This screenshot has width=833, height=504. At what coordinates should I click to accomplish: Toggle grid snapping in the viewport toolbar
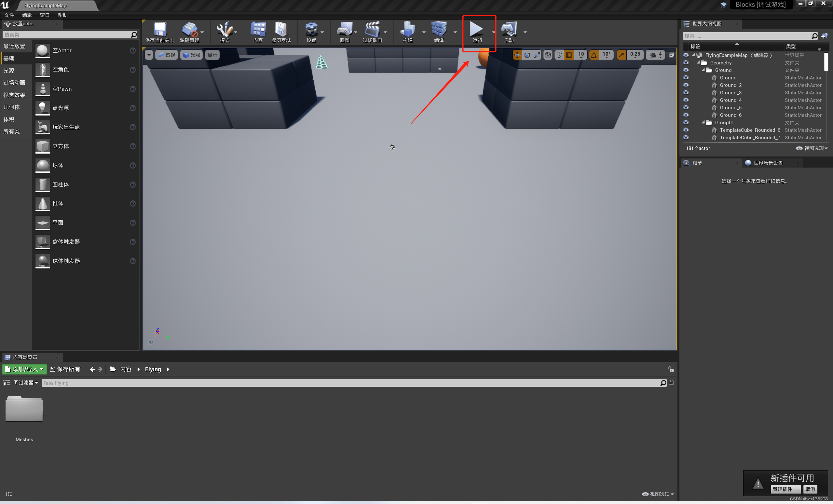click(x=569, y=55)
